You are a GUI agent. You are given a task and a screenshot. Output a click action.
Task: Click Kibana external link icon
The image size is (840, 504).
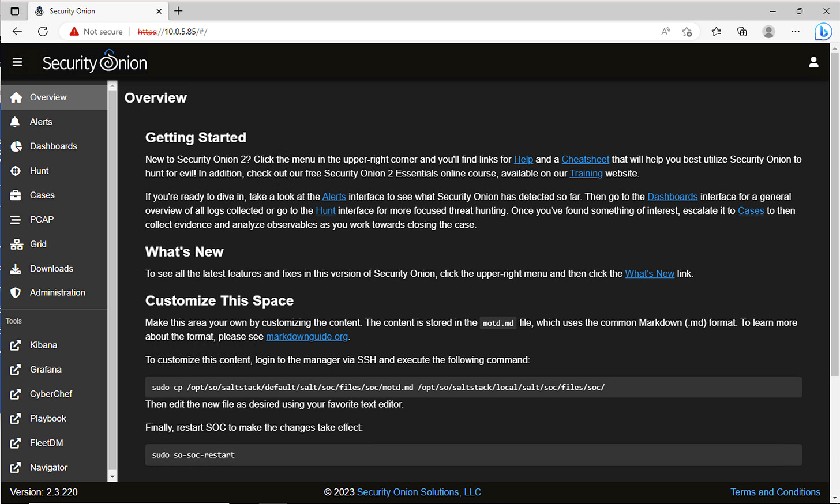[x=16, y=345]
